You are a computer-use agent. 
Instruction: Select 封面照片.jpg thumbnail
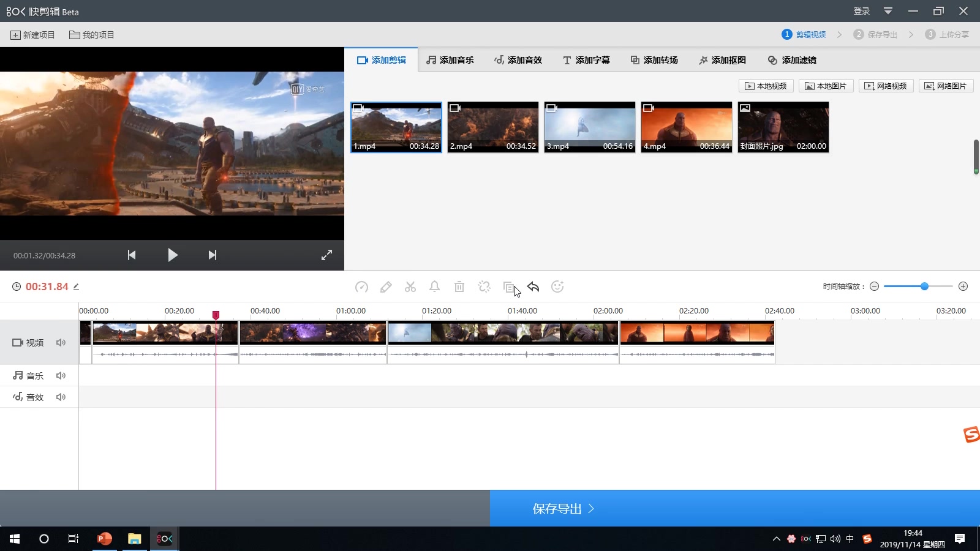point(783,127)
